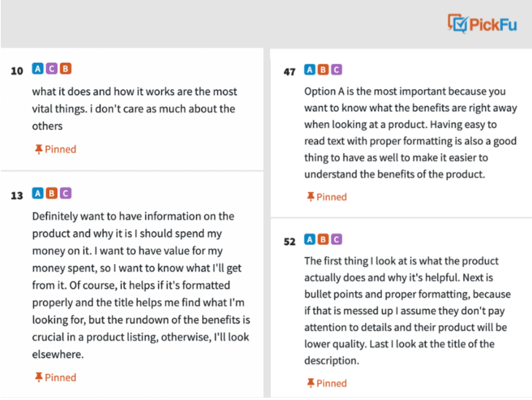Click option A badge in response 10

pos(37,69)
